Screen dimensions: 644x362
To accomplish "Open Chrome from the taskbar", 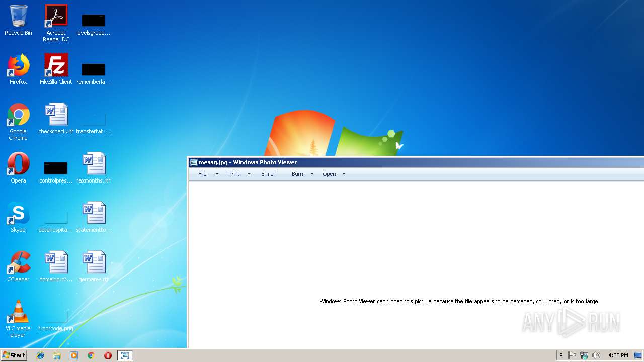I will pyautogui.click(x=91, y=355).
